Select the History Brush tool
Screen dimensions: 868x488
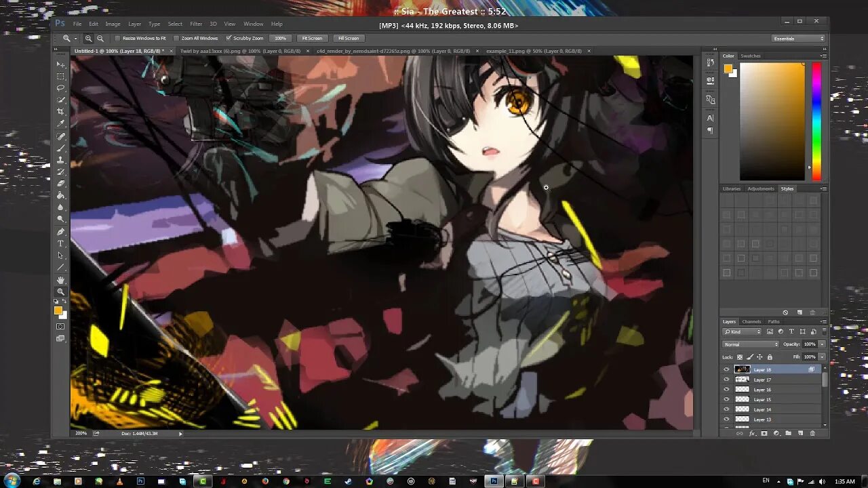tap(60, 171)
